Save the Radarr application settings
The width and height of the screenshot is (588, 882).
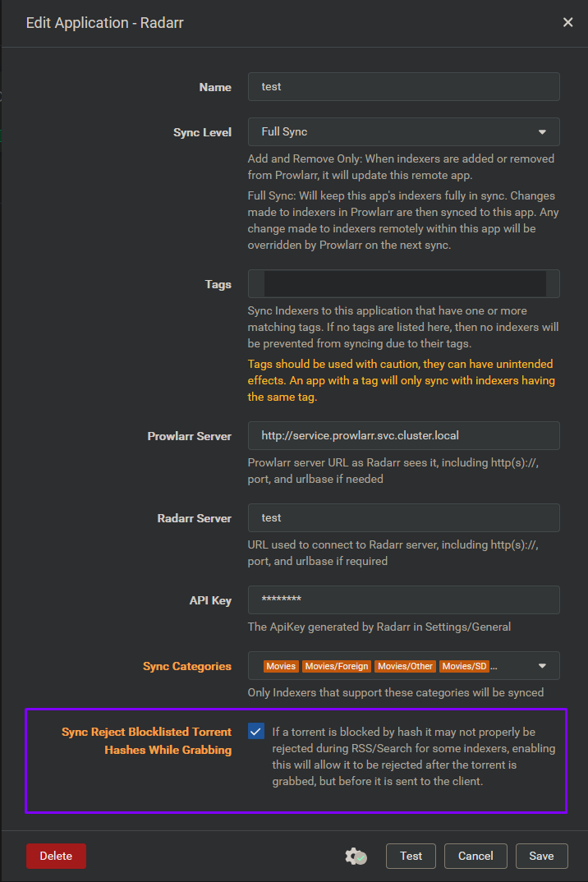pyautogui.click(x=541, y=856)
